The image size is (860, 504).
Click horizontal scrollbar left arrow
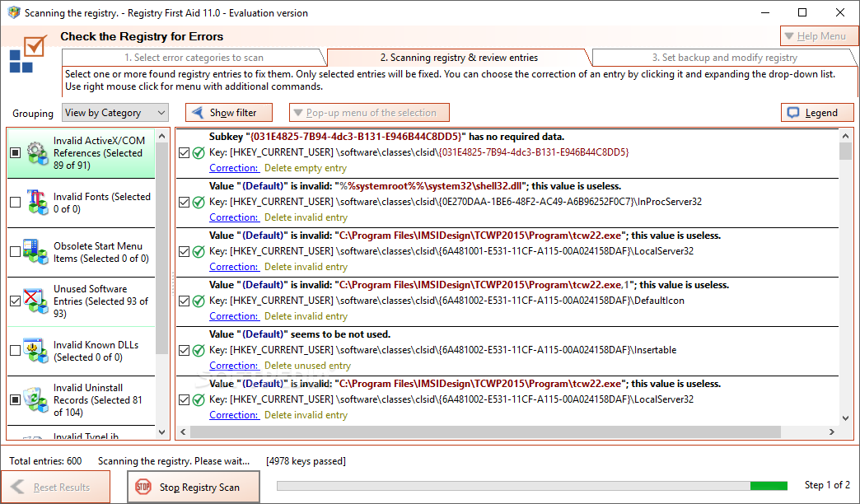click(x=183, y=432)
